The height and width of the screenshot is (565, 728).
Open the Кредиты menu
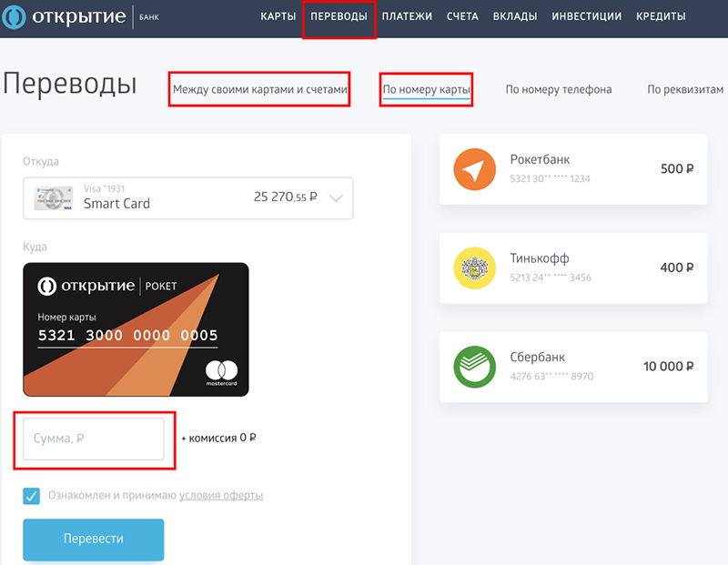pos(661,16)
